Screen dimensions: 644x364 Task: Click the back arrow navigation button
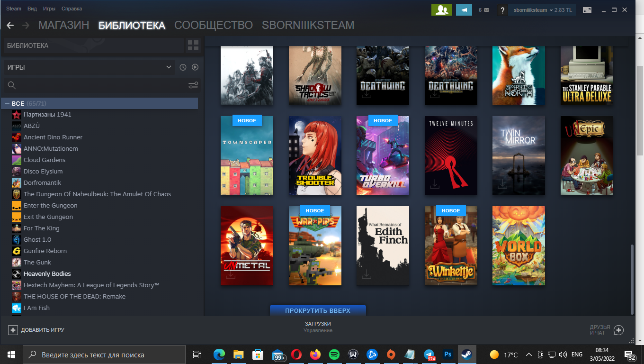coord(10,25)
